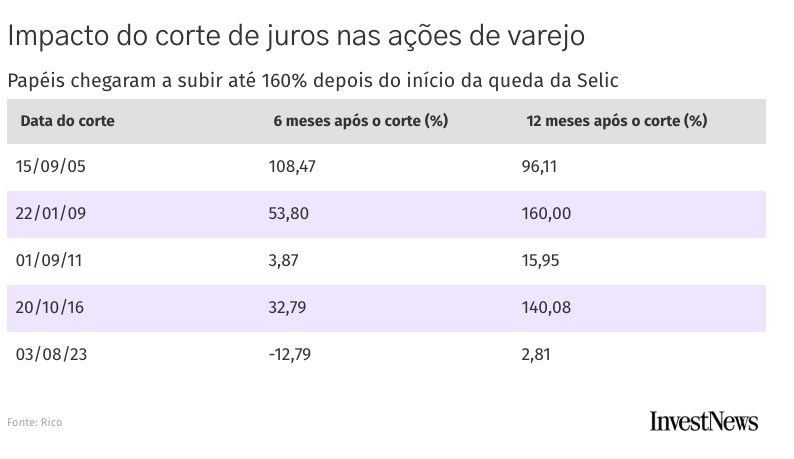Select the 22/01/09 date cell
This screenshot has width=794, height=459.
pos(51,214)
